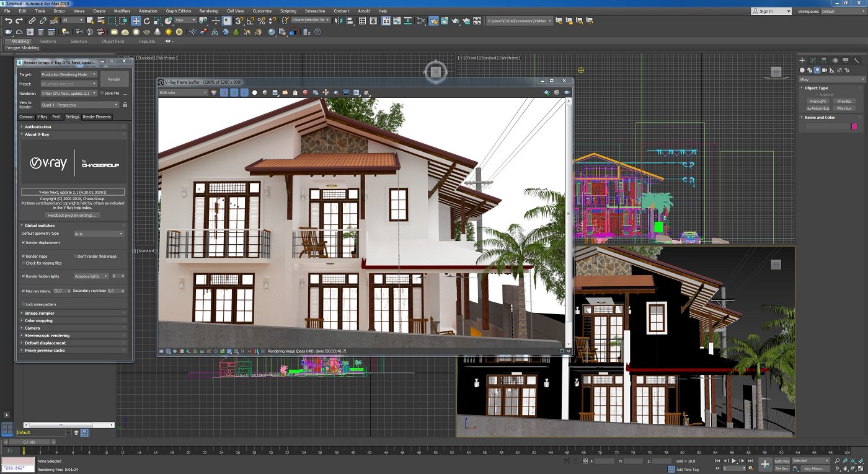This screenshot has height=474, width=868.
Task: Click Feedback program settings button
Action: (73, 215)
